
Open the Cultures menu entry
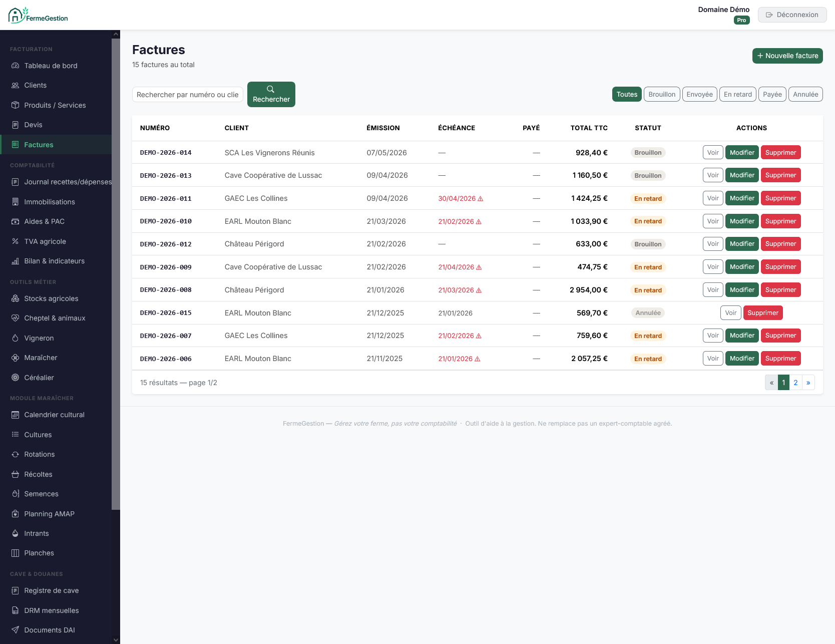click(x=56, y=435)
